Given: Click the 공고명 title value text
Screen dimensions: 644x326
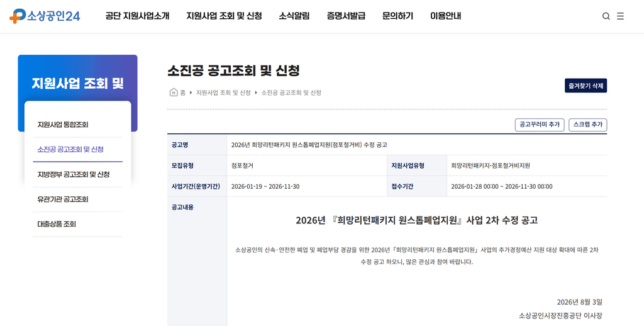Looking at the screenshot, I should 309,145.
